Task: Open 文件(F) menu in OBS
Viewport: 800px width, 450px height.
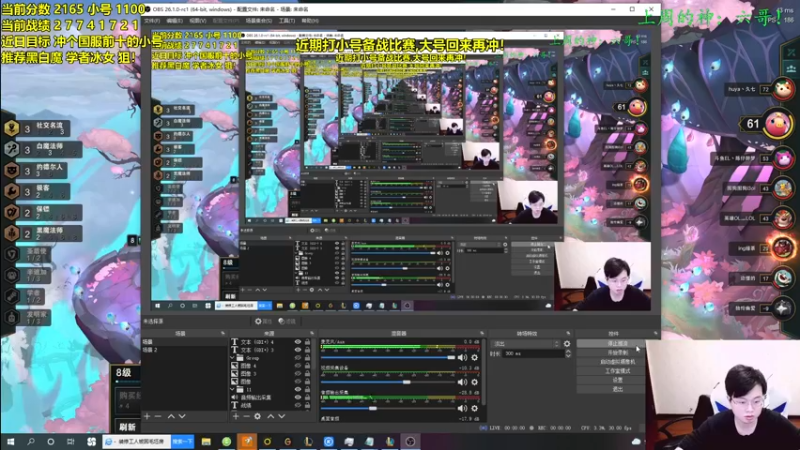Action: coord(152,21)
